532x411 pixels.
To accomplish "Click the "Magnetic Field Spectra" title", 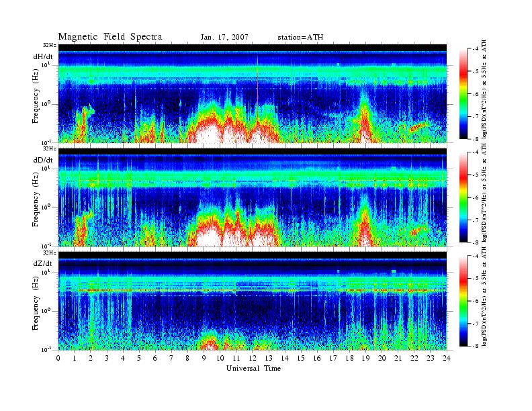I will (110, 37).
